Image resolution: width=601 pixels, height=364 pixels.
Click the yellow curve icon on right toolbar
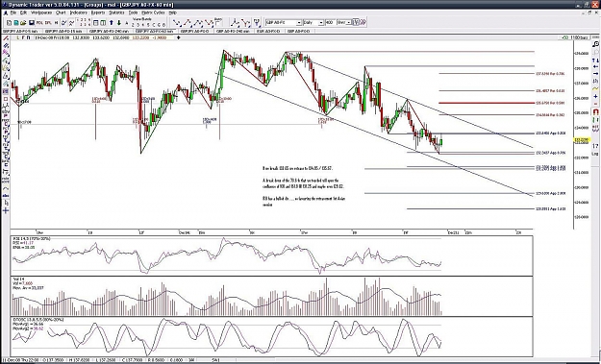(x=595, y=88)
